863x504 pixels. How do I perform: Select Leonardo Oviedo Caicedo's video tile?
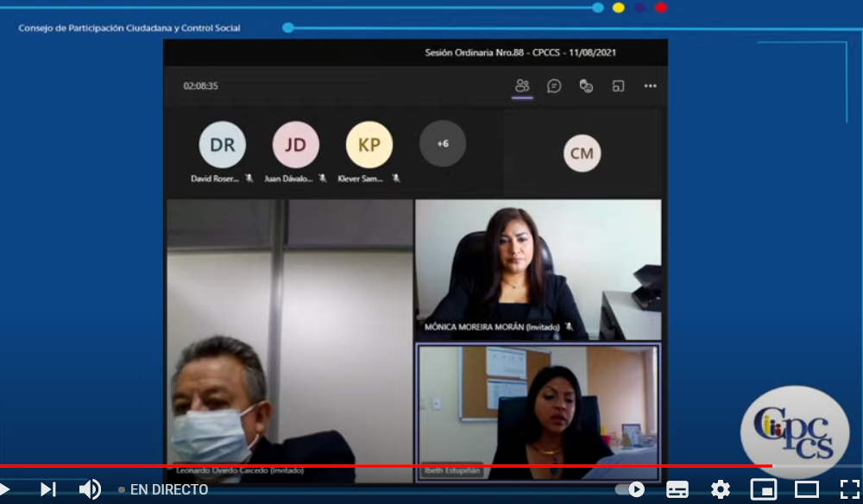(290, 341)
